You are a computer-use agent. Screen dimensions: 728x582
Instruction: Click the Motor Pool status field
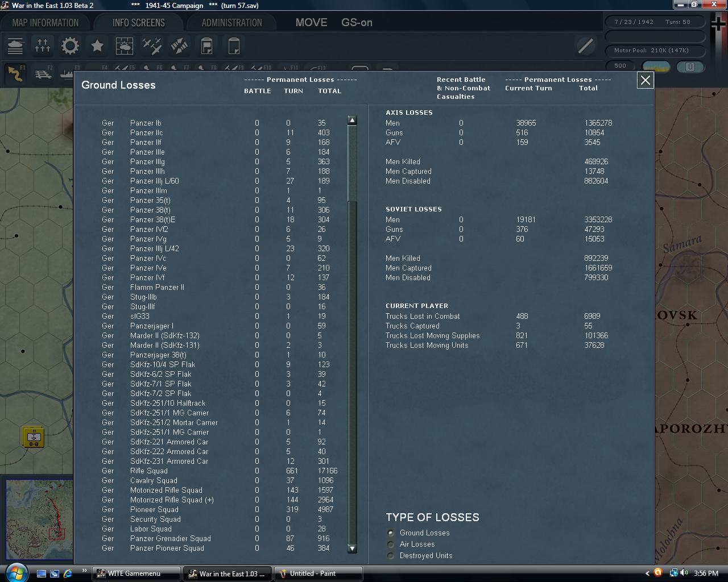pos(656,50)
